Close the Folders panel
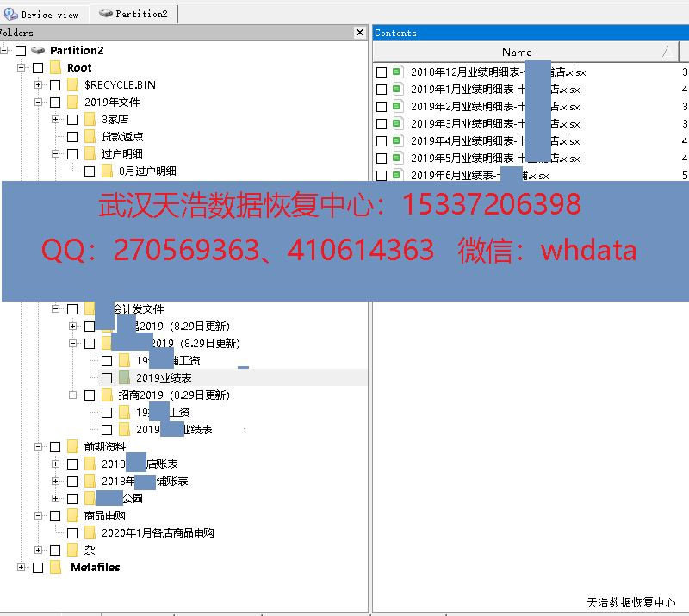This screenshot has width=689, height=616. tap(360, 33)
